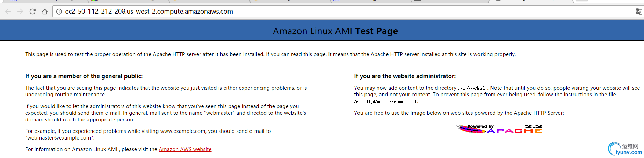View site information icon in address bar
The height and width of the screenshot is (158, 644).
59,12
